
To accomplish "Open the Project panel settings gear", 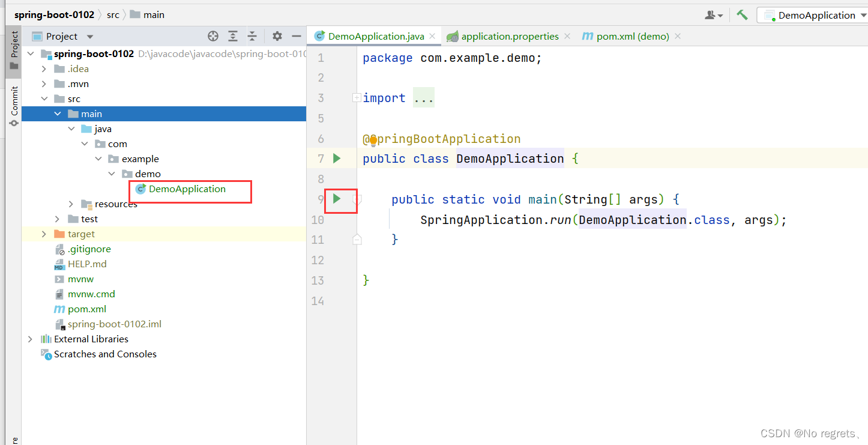I will pos(277,36).
